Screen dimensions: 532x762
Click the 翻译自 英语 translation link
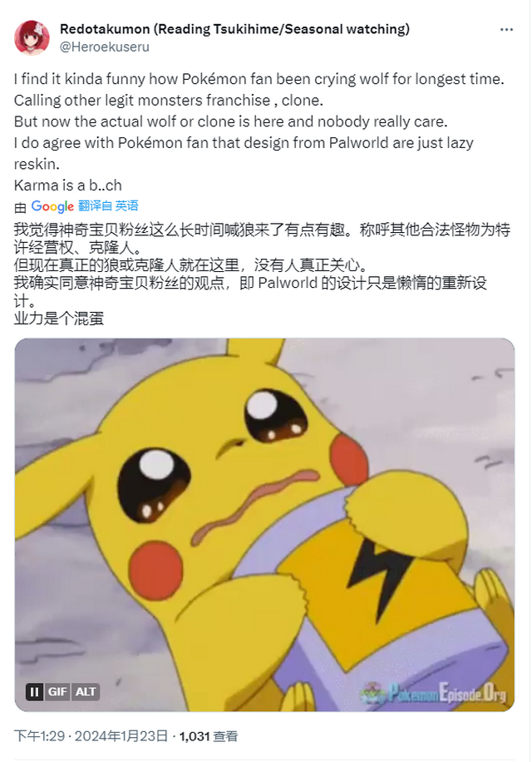pyautogui.click(x=108, y=206)
